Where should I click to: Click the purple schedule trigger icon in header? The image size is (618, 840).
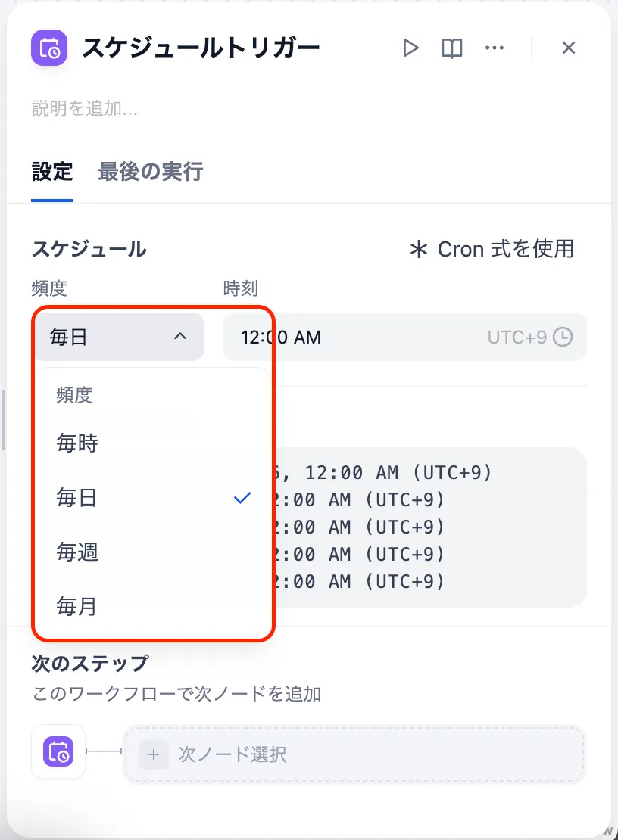[49, 48]
